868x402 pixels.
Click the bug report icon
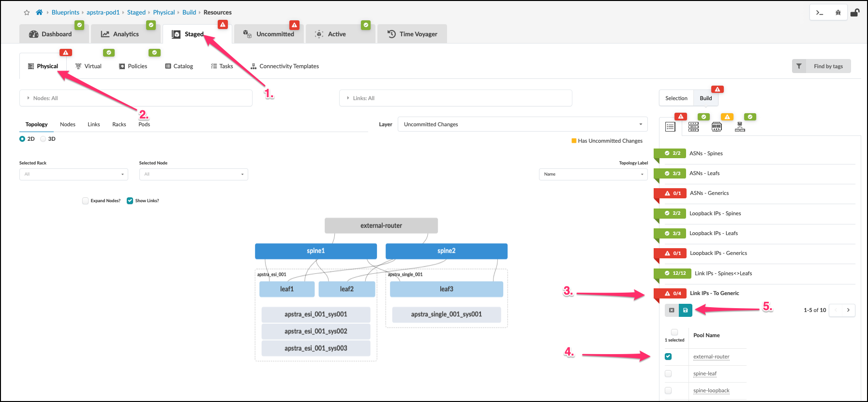click(838, 13)
